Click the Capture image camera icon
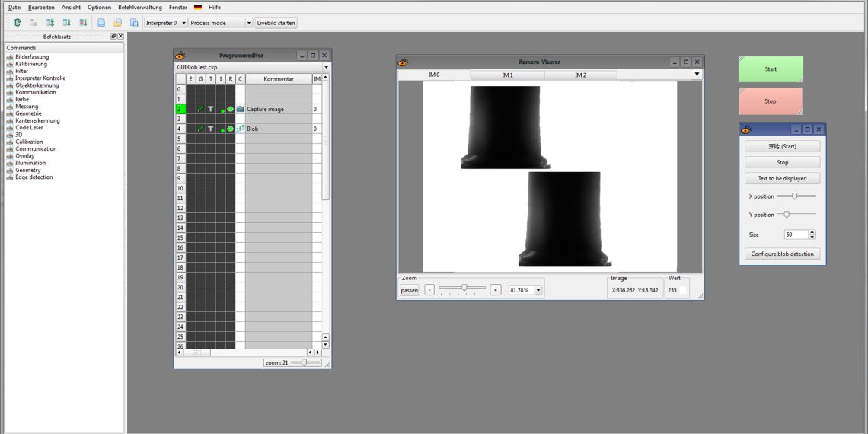868x434 pixels. (x=241, y=109)
